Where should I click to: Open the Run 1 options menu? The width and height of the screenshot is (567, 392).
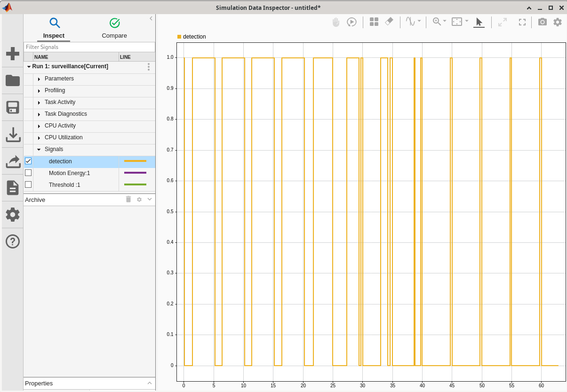[x=149, y=66]
